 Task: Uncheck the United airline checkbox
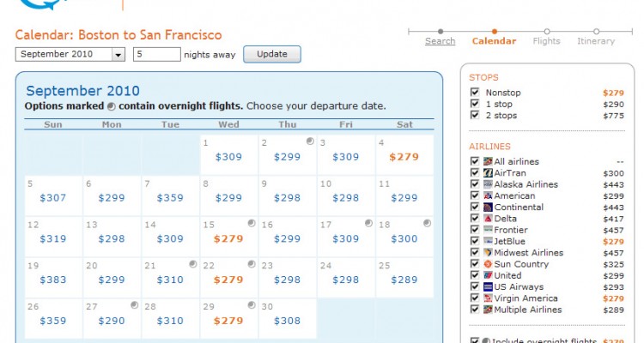pyautogui.click(x=475, y=276)
